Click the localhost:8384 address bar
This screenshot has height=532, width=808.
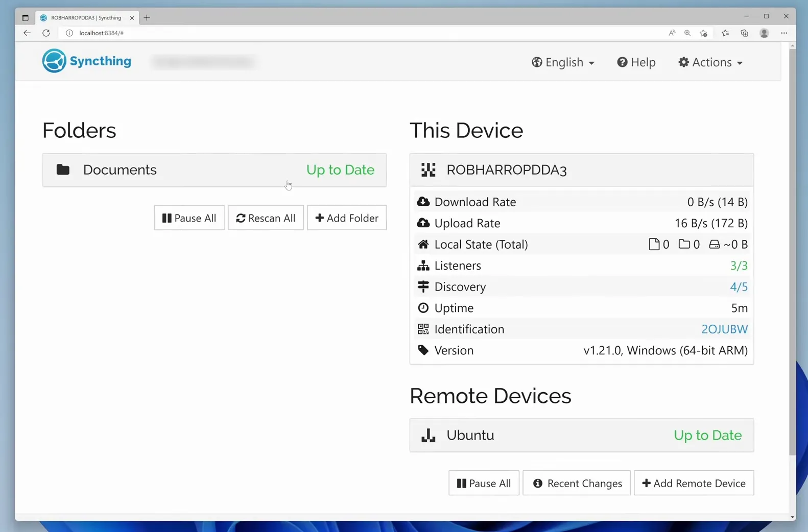pyautogui.click(x=358, y=33)
